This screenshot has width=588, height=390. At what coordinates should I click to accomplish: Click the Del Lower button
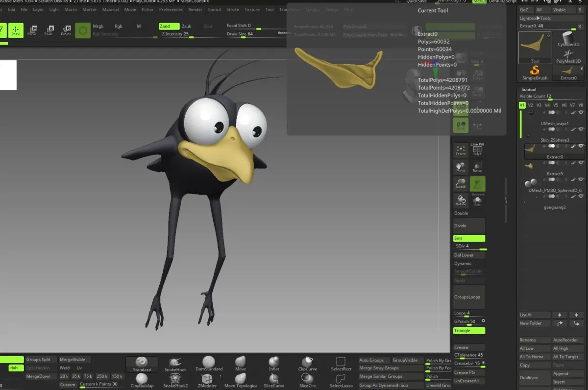[x=469, y=255]
